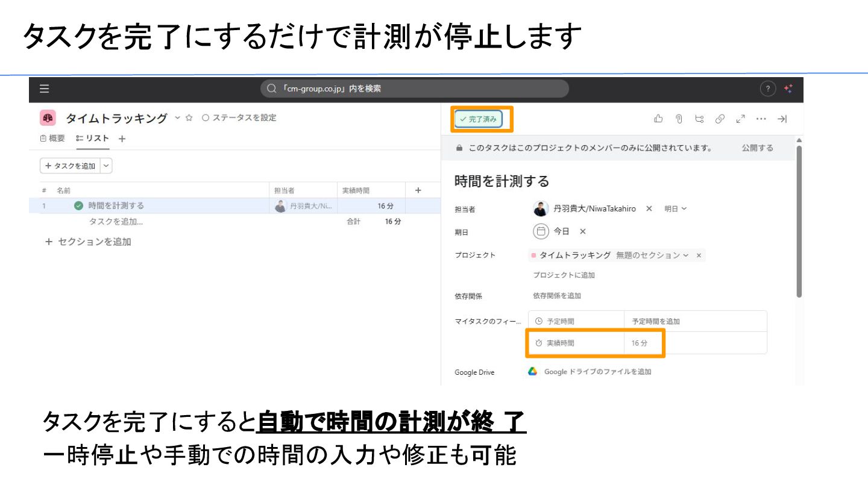Click Google ドライブのファイルを追加
The image size is (868, 488).
click(597, 372)
